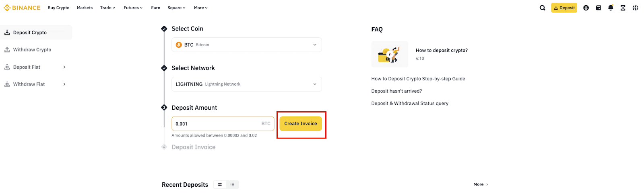Open the notifications bell

click(611, 8)
